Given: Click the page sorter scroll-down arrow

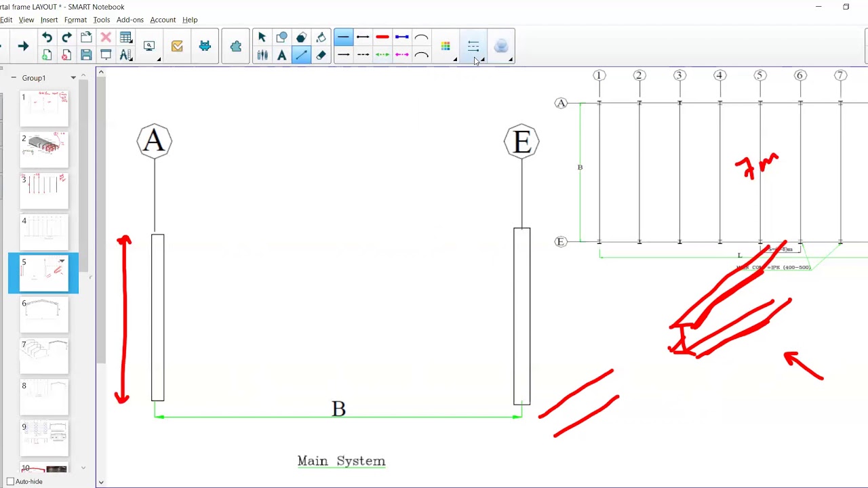Looking at the screenshot, I should pos(83,468).
